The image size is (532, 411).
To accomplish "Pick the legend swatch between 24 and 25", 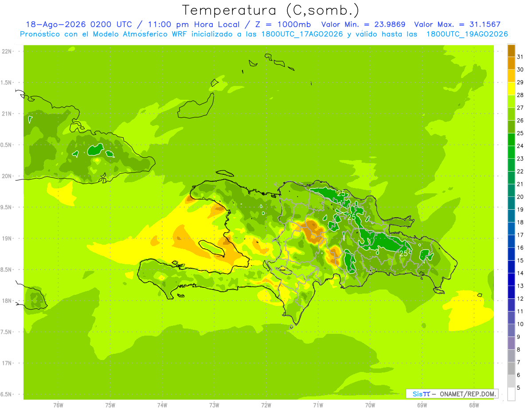I will [x=511, y=139].
